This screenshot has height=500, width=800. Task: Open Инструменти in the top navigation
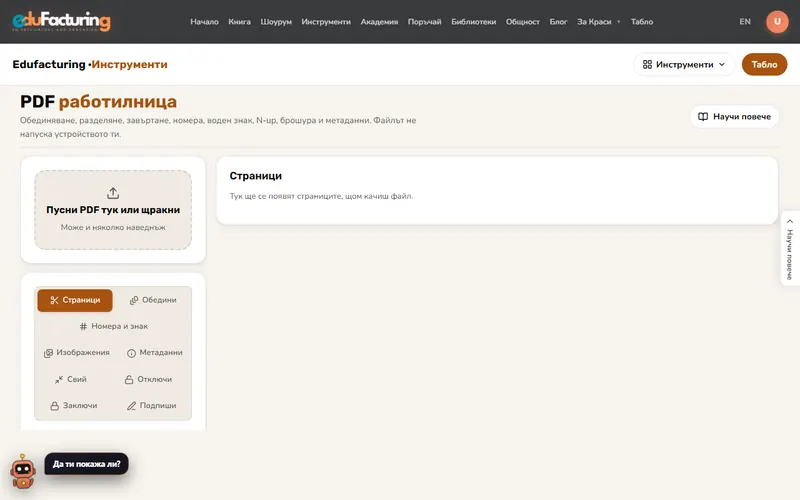[326, 21]
